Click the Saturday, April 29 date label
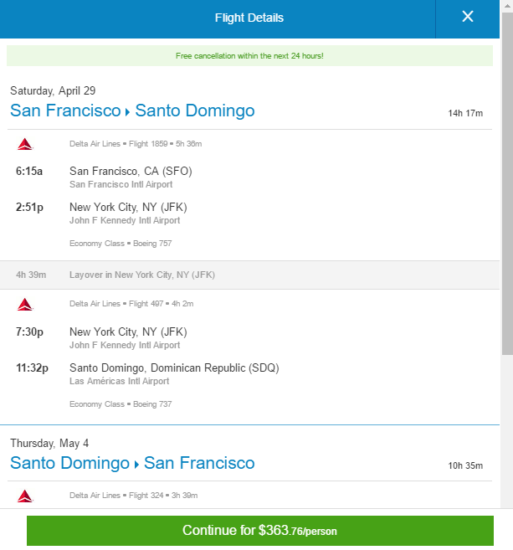This screenshot has height=550, width=513. pyautogui.click(x=53, y=91)
